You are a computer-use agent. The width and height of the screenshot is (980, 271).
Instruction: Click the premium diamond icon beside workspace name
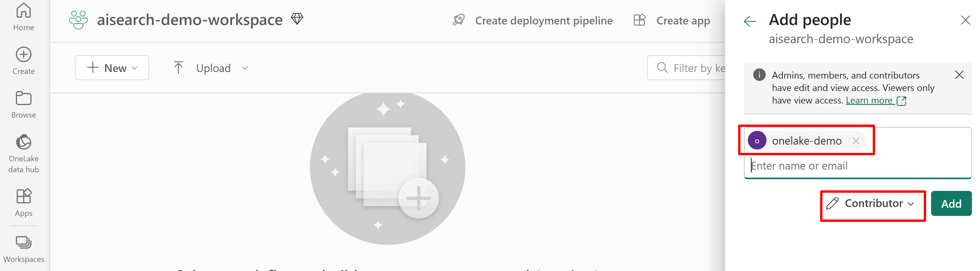pyautogui.click(x=297, y=19)
